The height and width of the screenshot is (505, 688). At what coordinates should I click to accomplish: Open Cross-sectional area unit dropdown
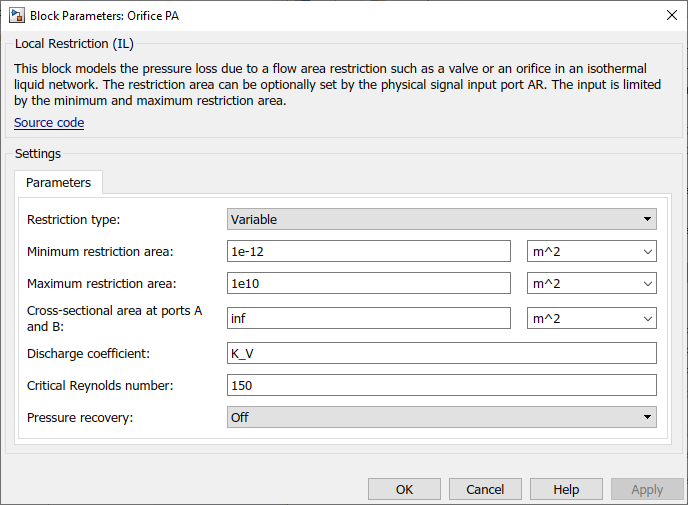(x=591, y=318)
